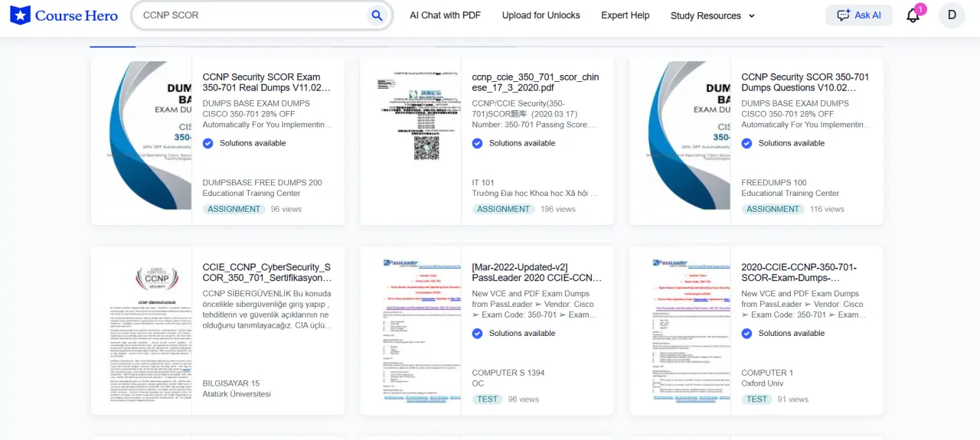The height and width of the screenshot is (440, 980).
Task: Click solutions checkmark on Real Dumps V11.02 card
Action: coord(208,143)
